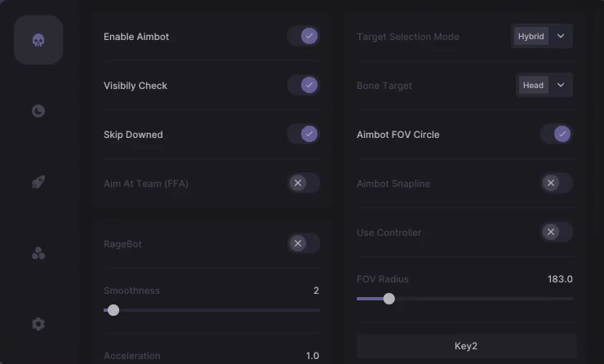Image resolution: width=604 pixels, height=364 pixels.
Task: Click the FOV Radius value 183.0
Action: coord(560,279)
